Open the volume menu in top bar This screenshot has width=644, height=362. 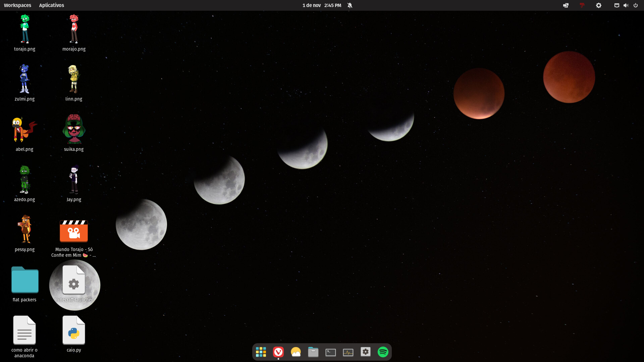coord(626,5)
